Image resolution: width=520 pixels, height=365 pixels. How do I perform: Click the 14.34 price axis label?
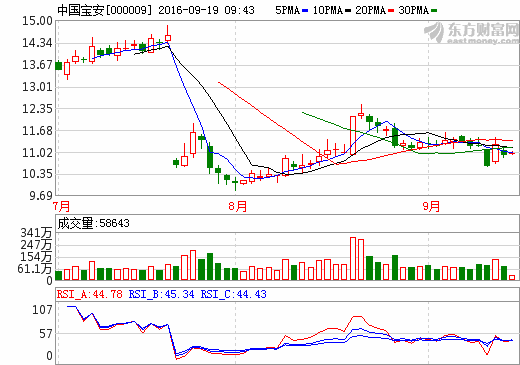37,43
